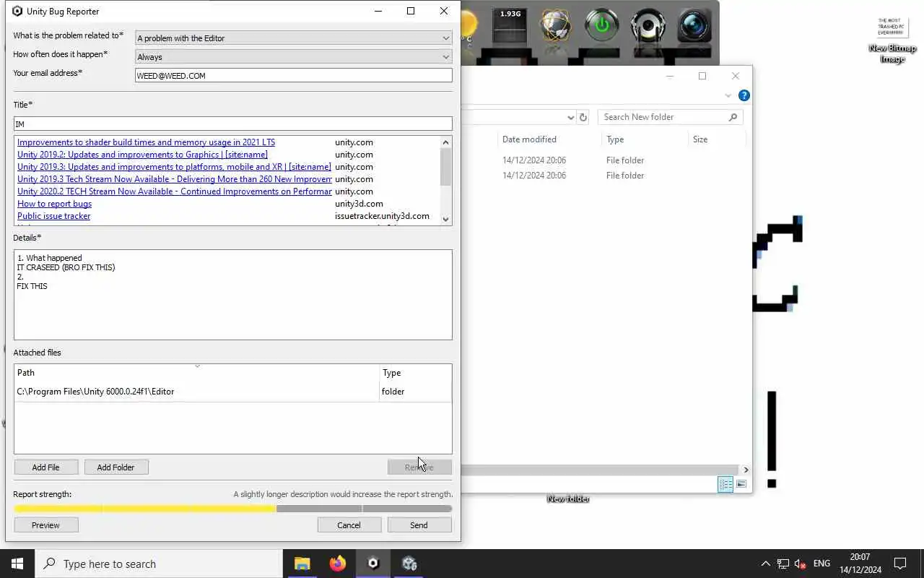Screen dimensions: 924x578
Task: Click the email address input field
Action: 293,75
